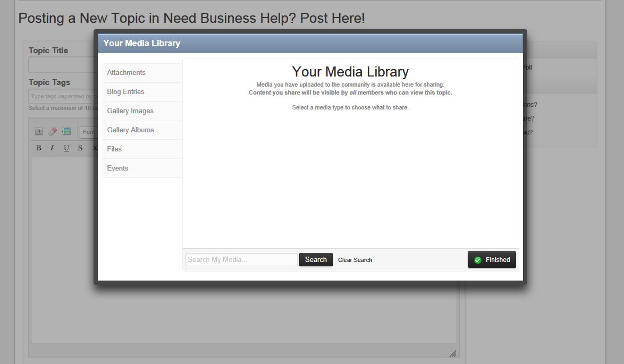This screenshot has width=624, height=364.
Task: Select Gallery Images in the media library
Action: pos(142,111)
